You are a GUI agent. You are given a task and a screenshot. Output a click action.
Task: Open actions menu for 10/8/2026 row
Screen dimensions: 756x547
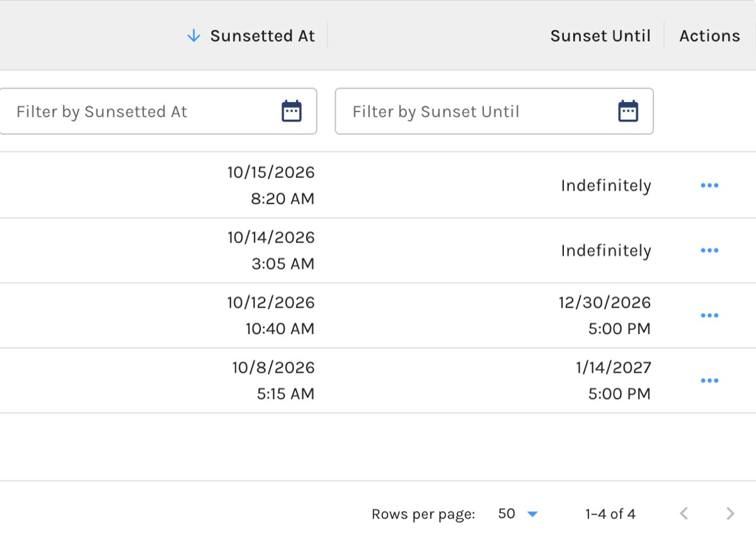coord(709,381)
